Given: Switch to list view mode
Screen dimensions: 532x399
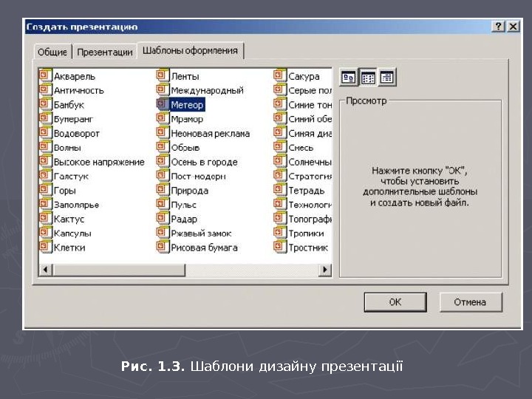Looking at the screenshot, I should pyautogui.click(x=368, y=78).
